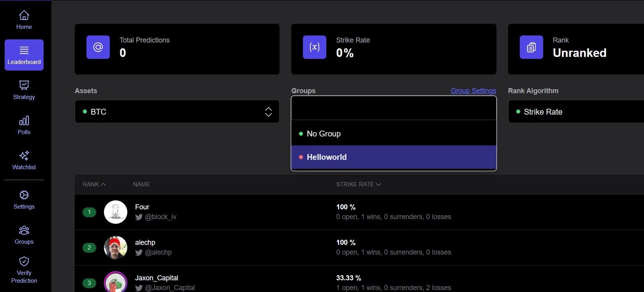
Task: Click the Twitter icon beside @block_iv
Action: click(139, 217)
